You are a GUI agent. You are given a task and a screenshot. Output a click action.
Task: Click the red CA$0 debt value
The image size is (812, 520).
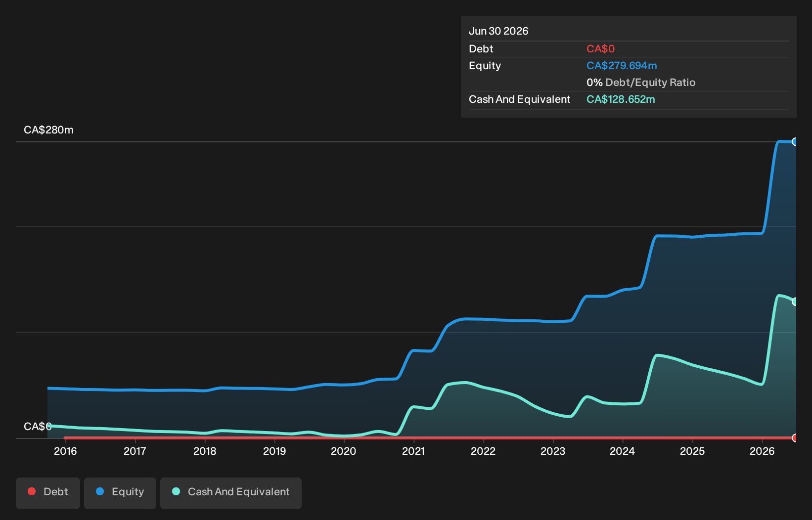click(x=600, y=49)
